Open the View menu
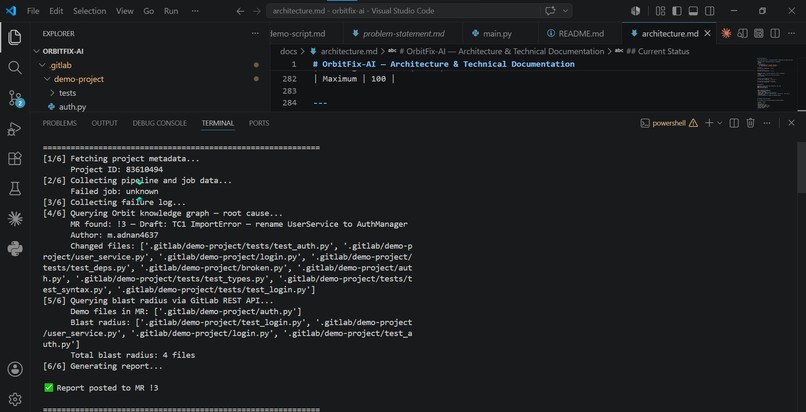 pyautogui.click(x=124, y=11)
